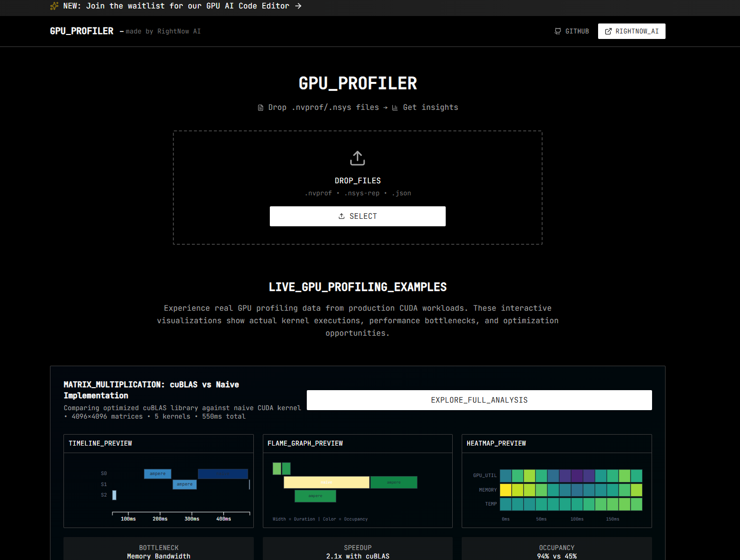The height and width of the screenshot is (560, 740).
Task: Click the 200ms tick on timeline axis
Action: 160,519
